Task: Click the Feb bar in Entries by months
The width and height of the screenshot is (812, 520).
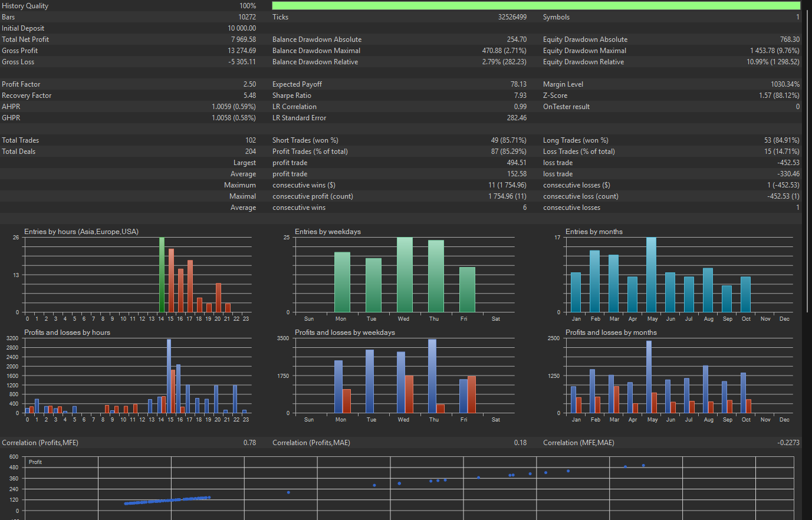Action: point(594,281)
